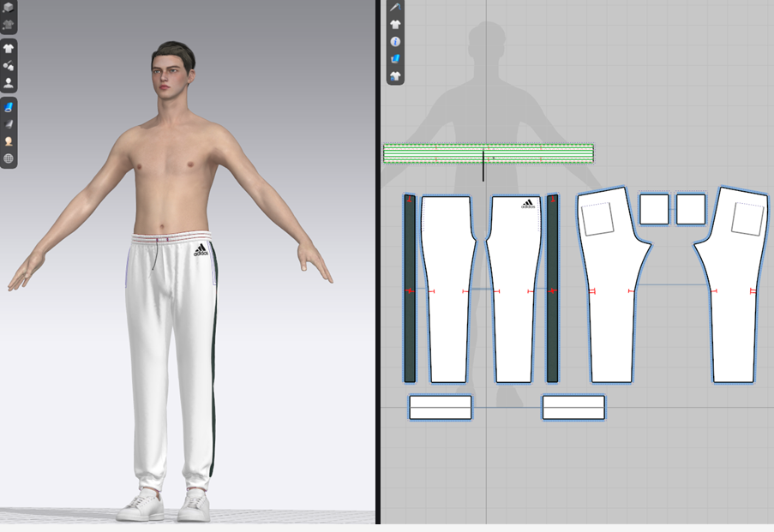This screenshot has height=532, width=774.
Task: Click the dimmed gray garment icon
Action: (x=9, y=25)
